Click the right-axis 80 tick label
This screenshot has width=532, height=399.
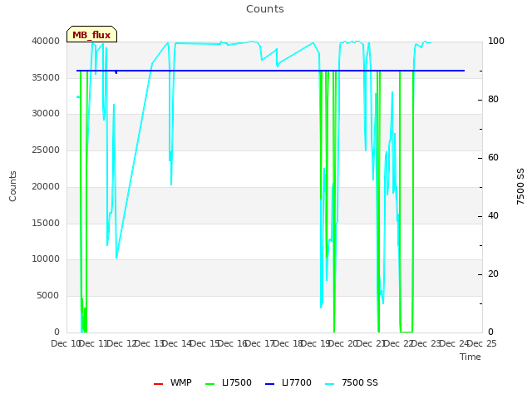(x=493, y=100)
